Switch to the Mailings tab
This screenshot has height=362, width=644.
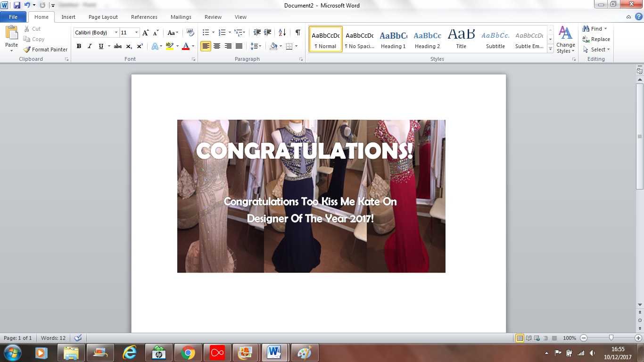click(181, 17)
